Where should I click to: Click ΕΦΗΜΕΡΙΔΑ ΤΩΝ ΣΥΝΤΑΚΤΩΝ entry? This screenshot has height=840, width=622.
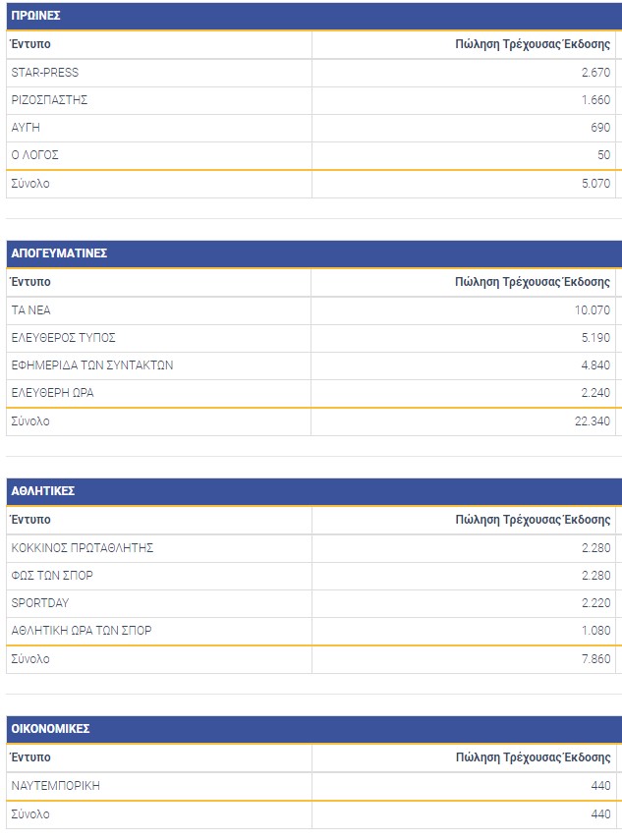coord(92,365)
